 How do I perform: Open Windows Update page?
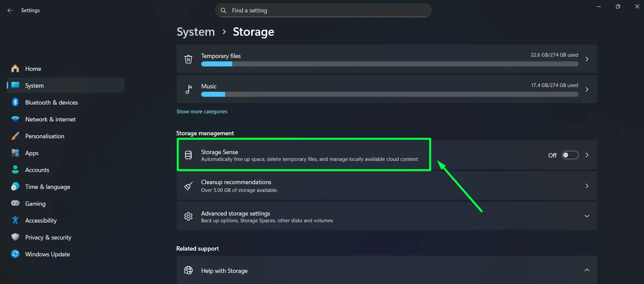(66, 254)
